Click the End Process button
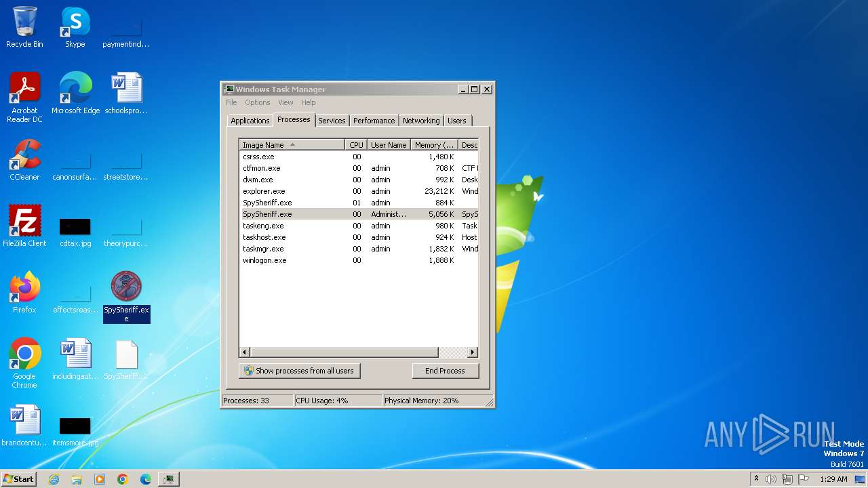The height and width of the screenshot is (488, 868). click(445, 371)
